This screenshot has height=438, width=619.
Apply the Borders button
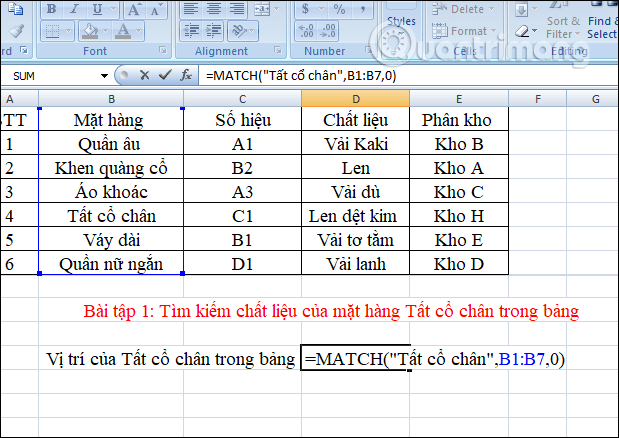pyautogui.click(x=53, y=31)
